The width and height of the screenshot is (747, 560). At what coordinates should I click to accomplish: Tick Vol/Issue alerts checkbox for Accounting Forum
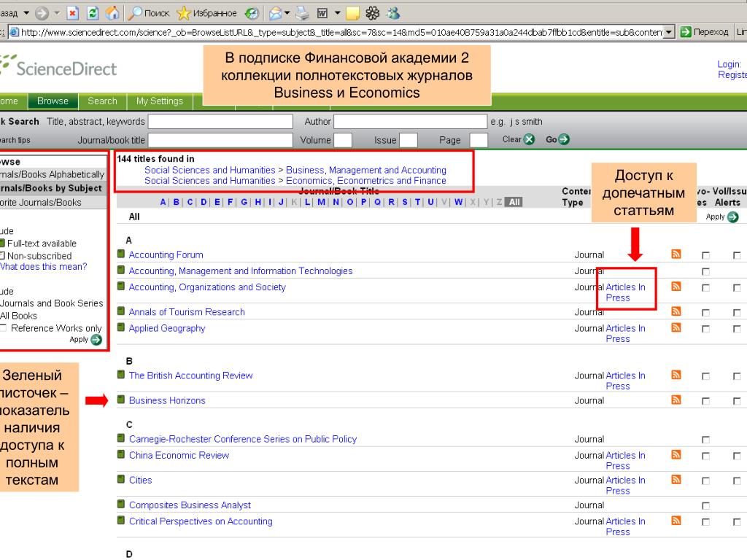click(737, 256)
